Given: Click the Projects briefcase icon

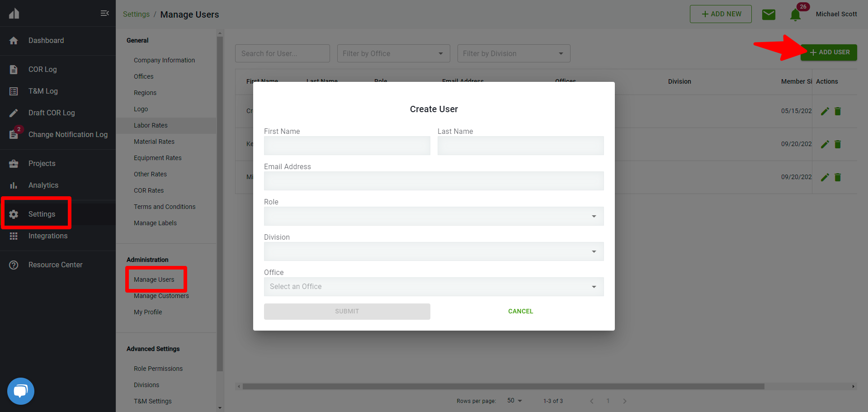Looking at the screenshot, I should [14, 164].
